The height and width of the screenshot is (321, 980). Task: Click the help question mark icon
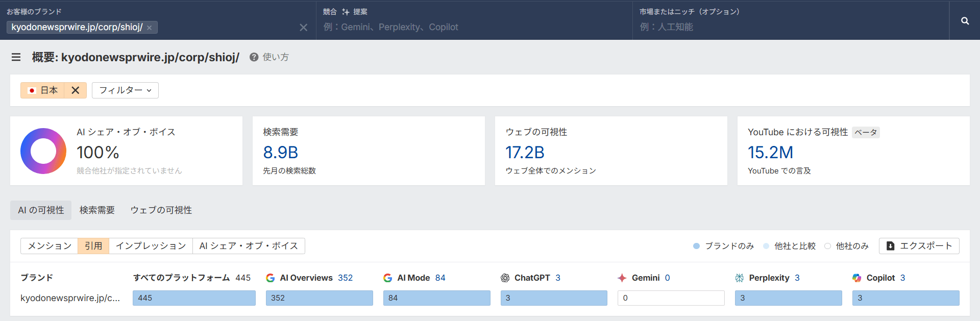pyautogui.click(x=254, y=57)
